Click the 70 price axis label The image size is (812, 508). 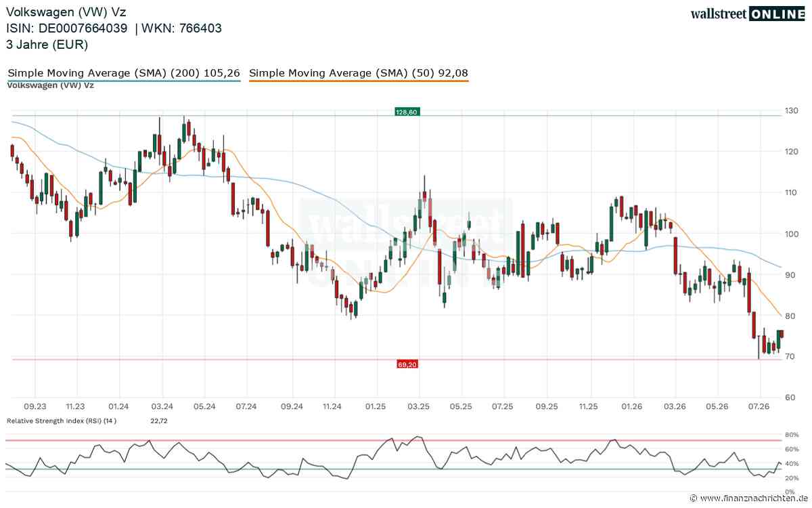coord(790,356)
